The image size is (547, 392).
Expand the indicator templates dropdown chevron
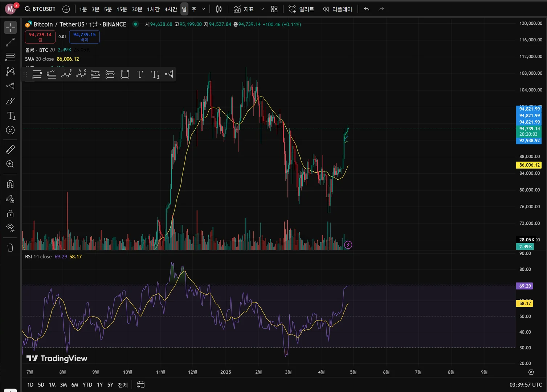[x=262, y=9]
